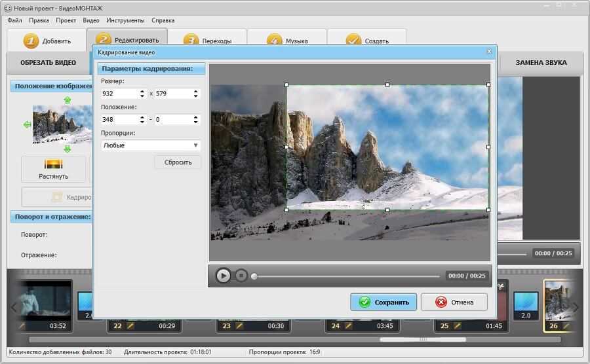The image size is (590, 364).
Task: Click the Сбросить reset button
Action: 178,162
